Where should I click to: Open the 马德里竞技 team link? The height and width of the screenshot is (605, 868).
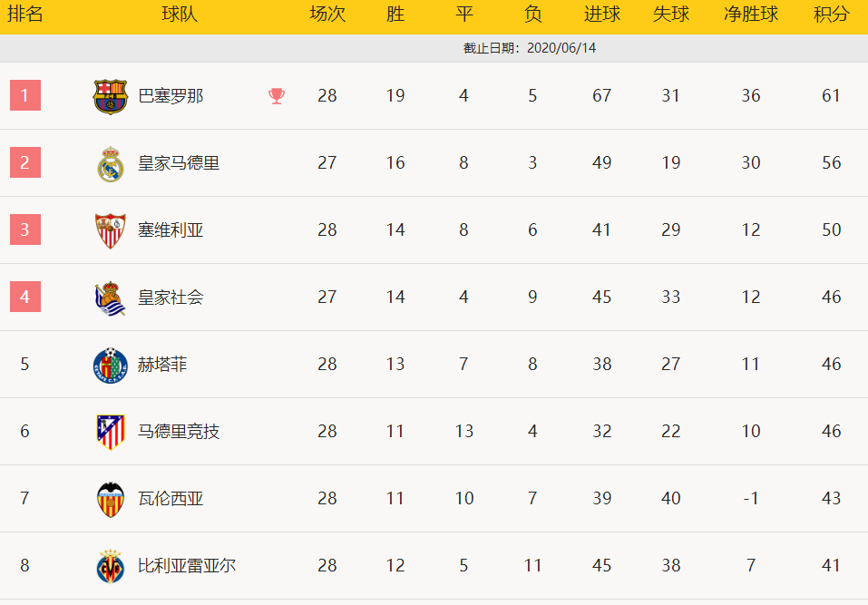(x=179, y=431)
